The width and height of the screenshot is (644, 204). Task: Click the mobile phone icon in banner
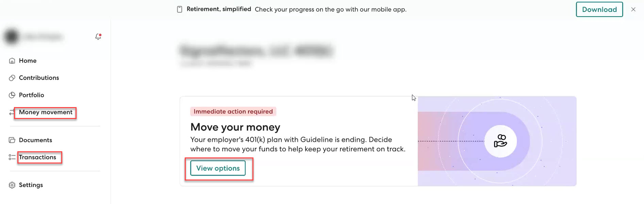tap(180, 10)
